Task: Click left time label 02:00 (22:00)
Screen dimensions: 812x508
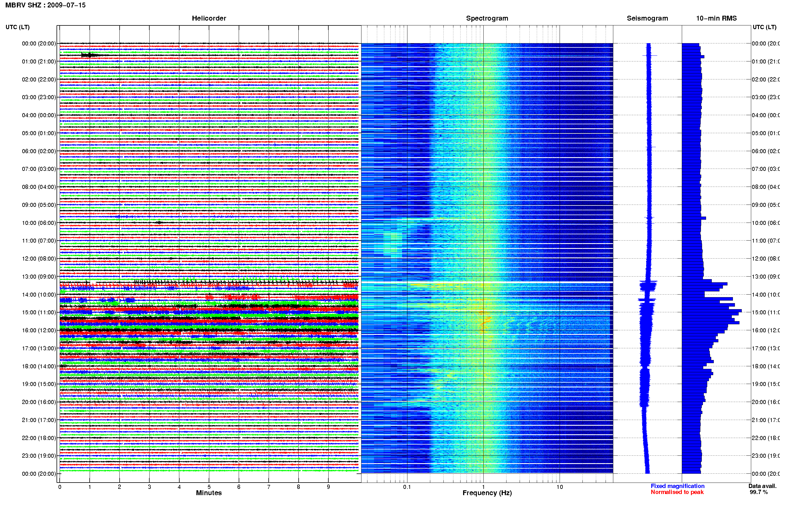Action: pyautogui.click(x=39, y=79)
